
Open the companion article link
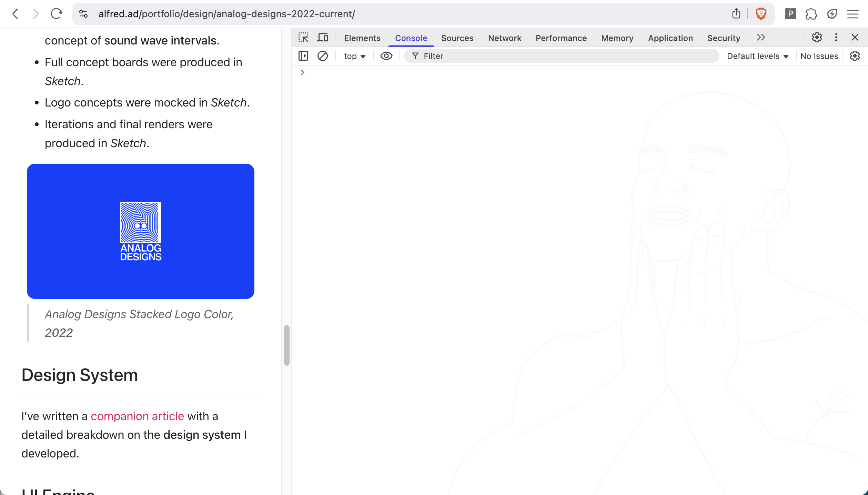coord(137,416)
